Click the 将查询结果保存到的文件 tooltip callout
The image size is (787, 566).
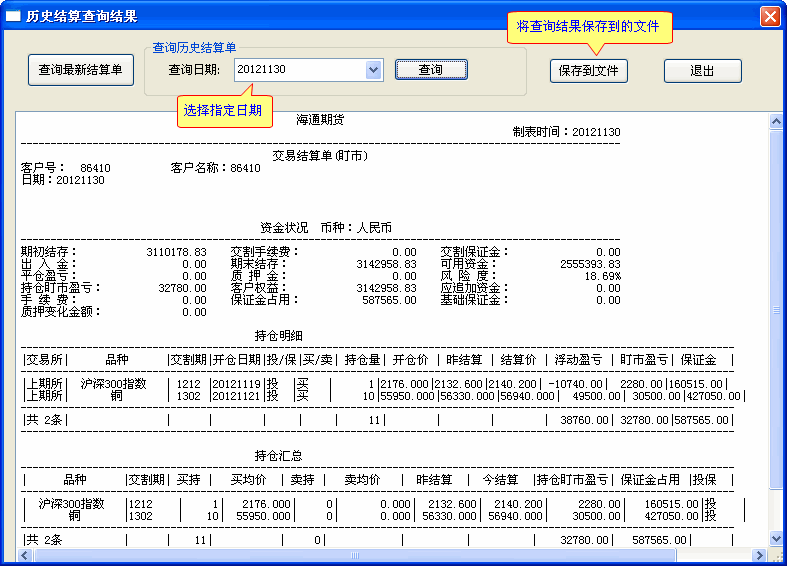(x=588, y=27)
